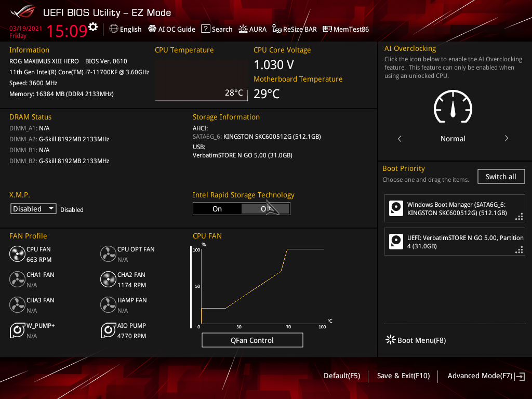Viewport: 532px width, 399px height.
Task: Click the BIOS Ver. 0610 text
Action: [x=106, y=61]
